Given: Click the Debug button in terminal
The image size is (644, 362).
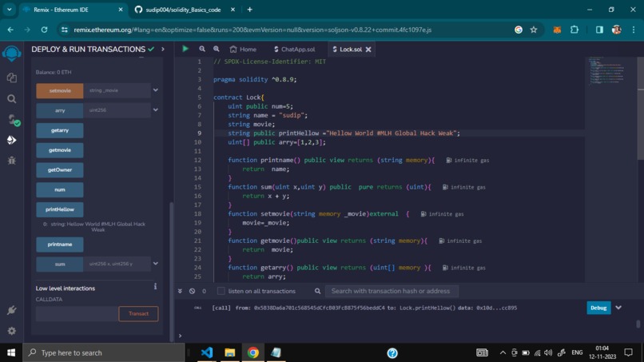Looking at the screenshot, I should (x=598, y=308).
